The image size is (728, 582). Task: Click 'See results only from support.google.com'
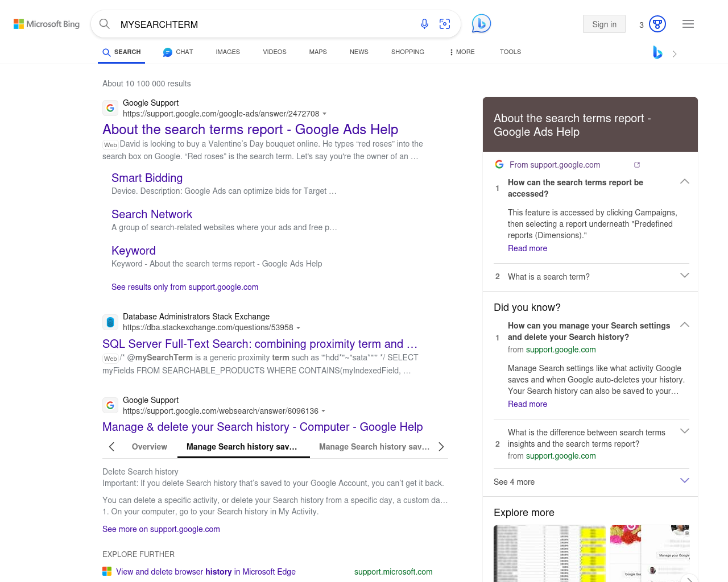click(185, 287)
